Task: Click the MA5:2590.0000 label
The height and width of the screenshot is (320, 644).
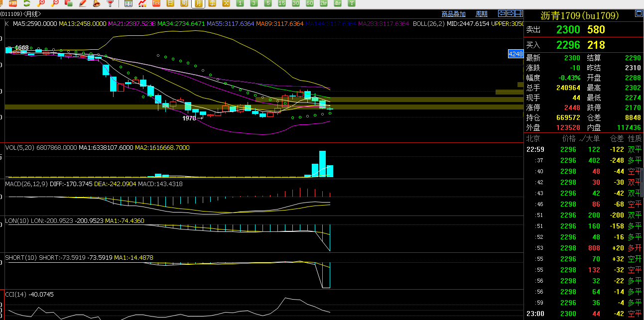Action: [35, 23]
